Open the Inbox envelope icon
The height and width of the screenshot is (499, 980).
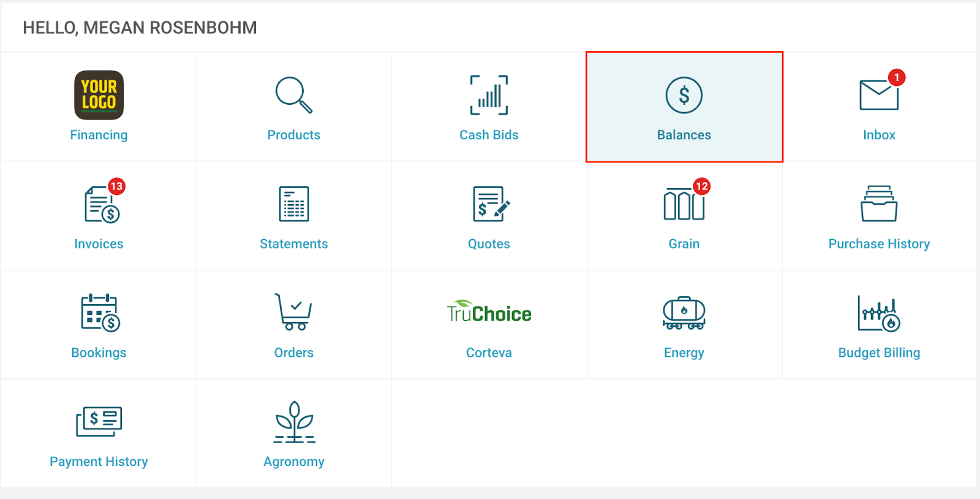pyautogui.click(x=879, y=95)
